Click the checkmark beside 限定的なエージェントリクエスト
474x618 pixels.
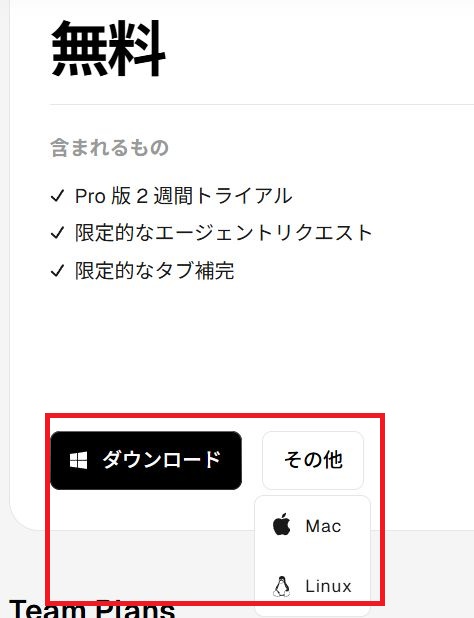point(57,233)
